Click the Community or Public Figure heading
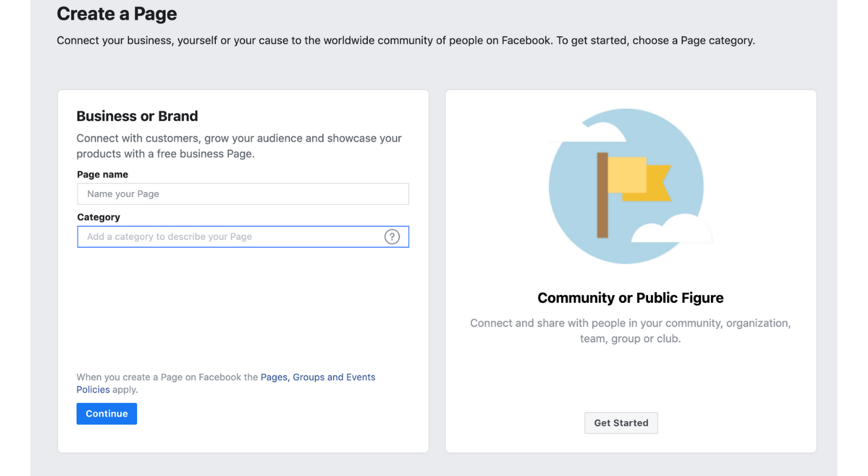 pyautogui.click(x=631, y=298)
